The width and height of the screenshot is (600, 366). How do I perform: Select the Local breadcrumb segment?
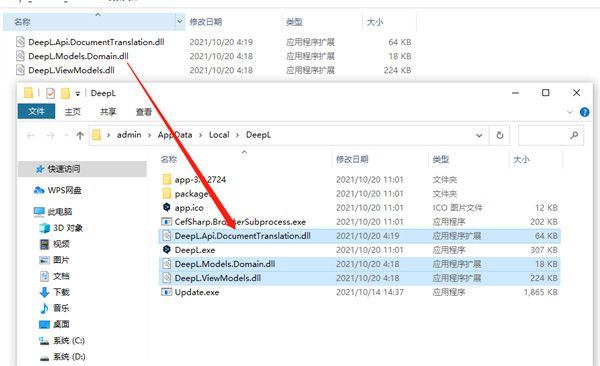click(219, 135)
